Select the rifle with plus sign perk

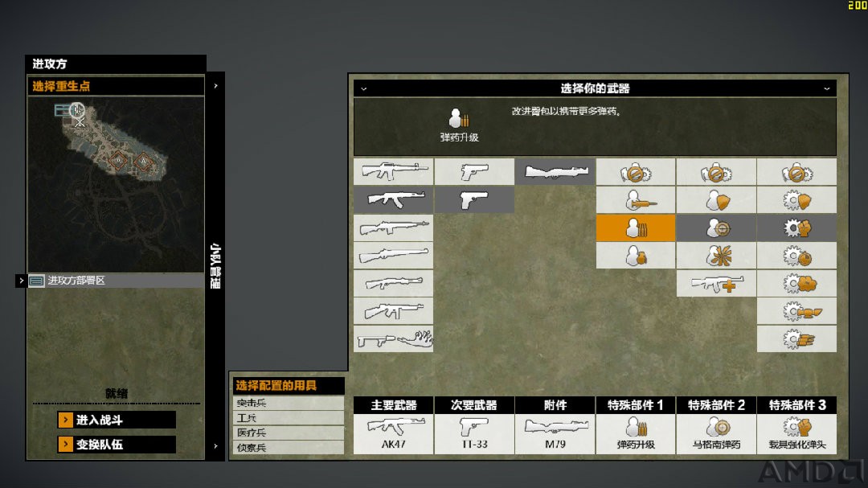click(716, 284)
